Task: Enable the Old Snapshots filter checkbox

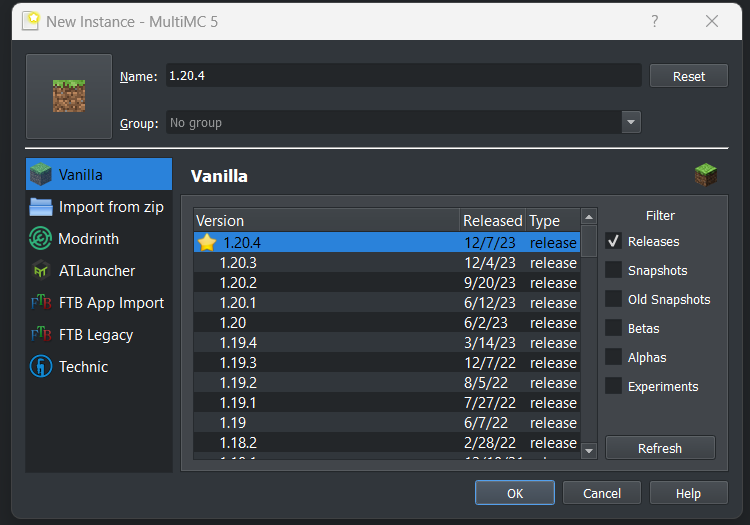Action: pos(613,299)
